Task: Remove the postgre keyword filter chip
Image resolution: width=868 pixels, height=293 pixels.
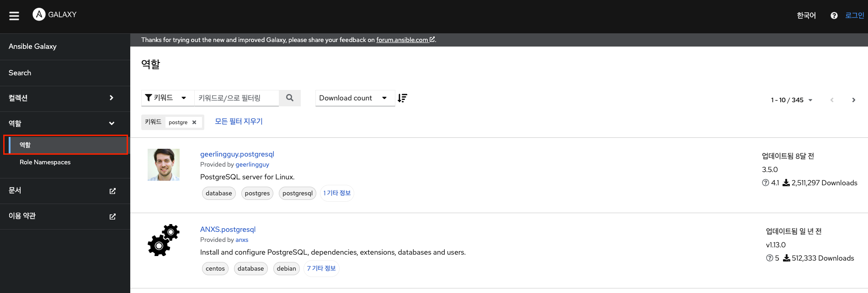Action: coord(194,122)
